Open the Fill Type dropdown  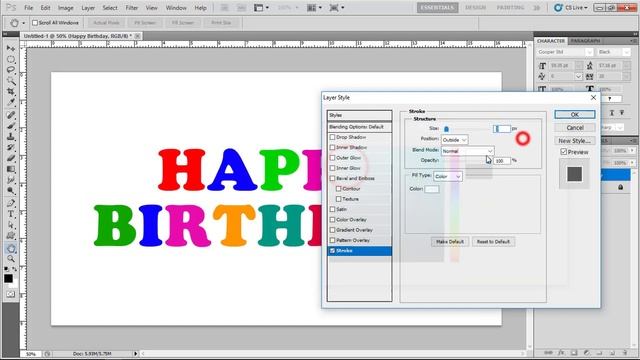(x=448, y=176)
